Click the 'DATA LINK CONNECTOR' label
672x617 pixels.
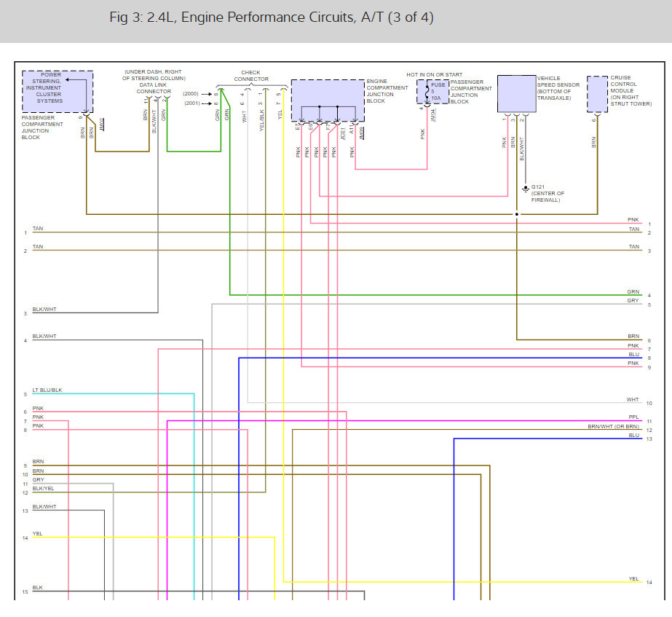pyautogui.click(x=154, y=88)
